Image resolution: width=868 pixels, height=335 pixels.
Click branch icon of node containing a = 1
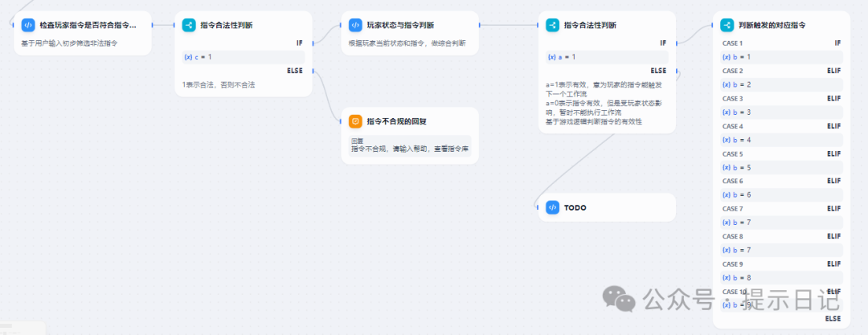click(x=552, y=26)
